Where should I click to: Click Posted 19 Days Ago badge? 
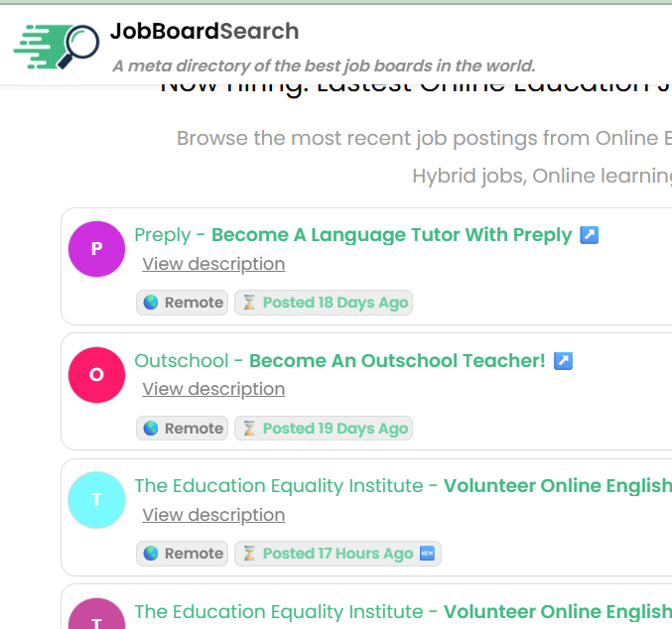coord(324,429)
